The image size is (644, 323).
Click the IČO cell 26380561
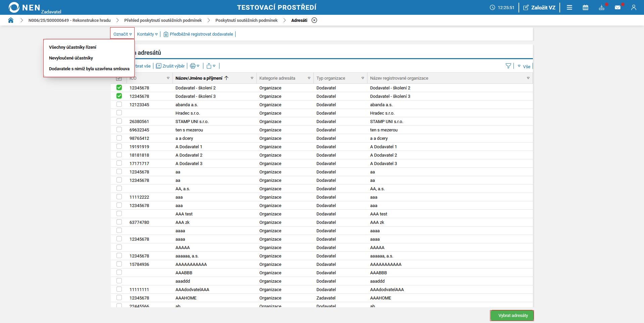(x=139, y=121)
